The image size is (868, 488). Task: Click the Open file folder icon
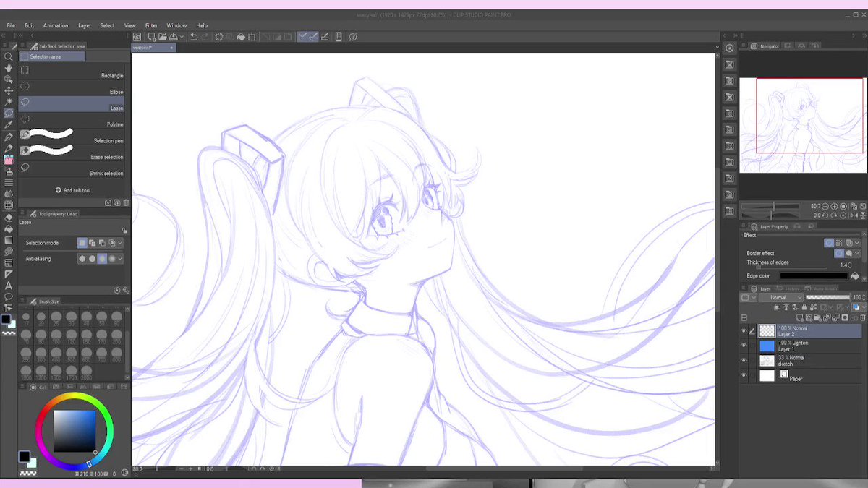click(163, 37)
